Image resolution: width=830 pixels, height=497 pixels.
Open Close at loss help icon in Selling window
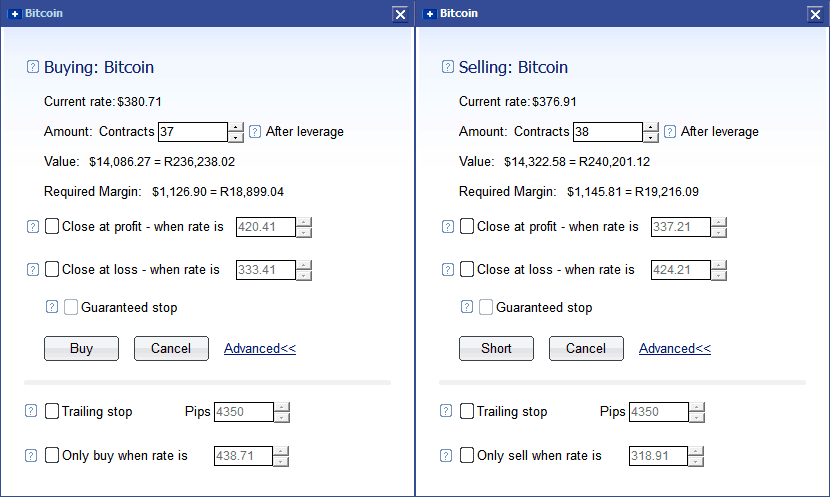tap(448, 269)
